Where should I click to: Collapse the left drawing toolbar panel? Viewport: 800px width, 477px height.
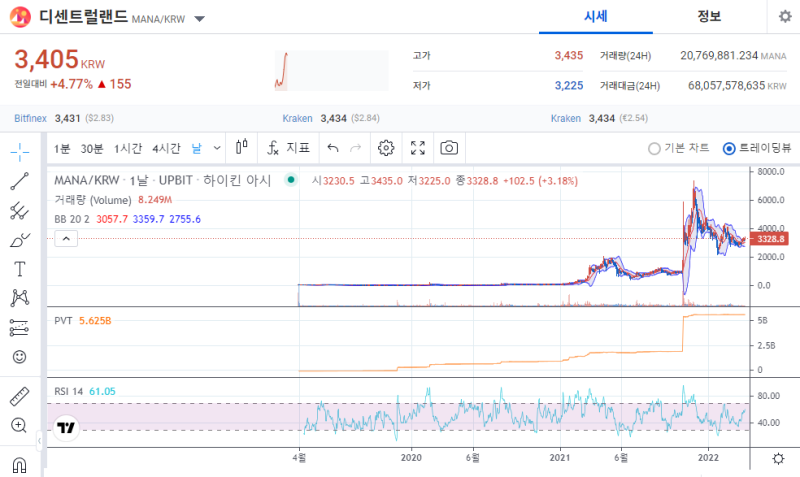39,441
